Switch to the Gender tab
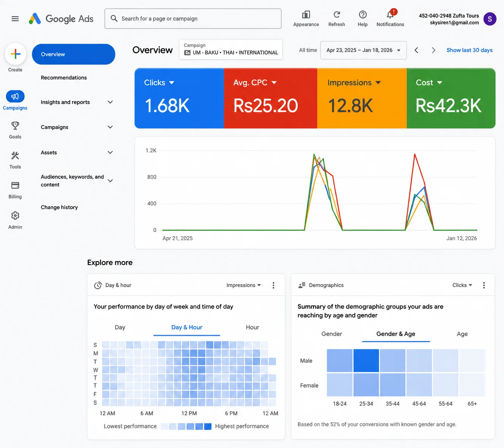504x448 pixels. point(332,334)
